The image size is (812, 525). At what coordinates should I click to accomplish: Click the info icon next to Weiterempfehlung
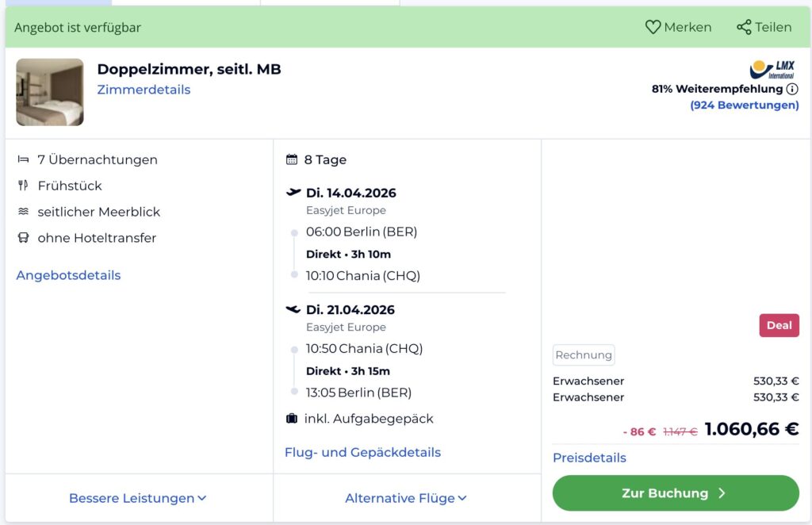pos(792,89)
